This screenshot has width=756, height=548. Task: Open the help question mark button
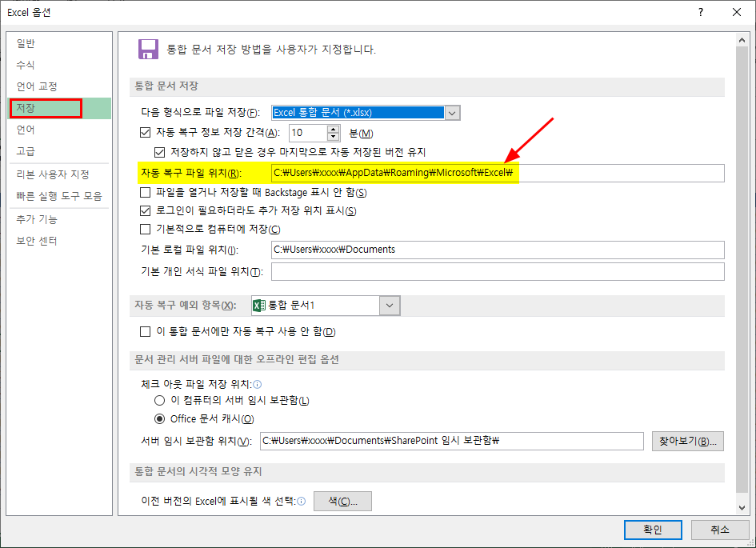click(x=701, y=12)
